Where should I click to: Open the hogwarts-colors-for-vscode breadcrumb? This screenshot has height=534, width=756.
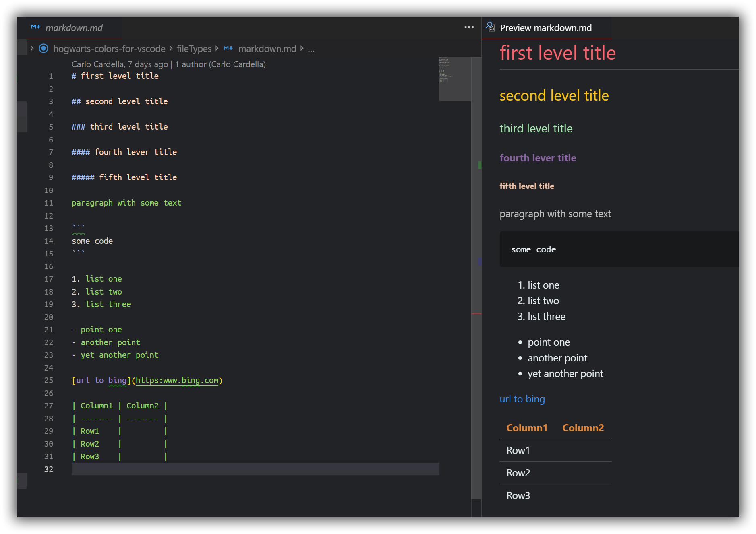[109, 49]
